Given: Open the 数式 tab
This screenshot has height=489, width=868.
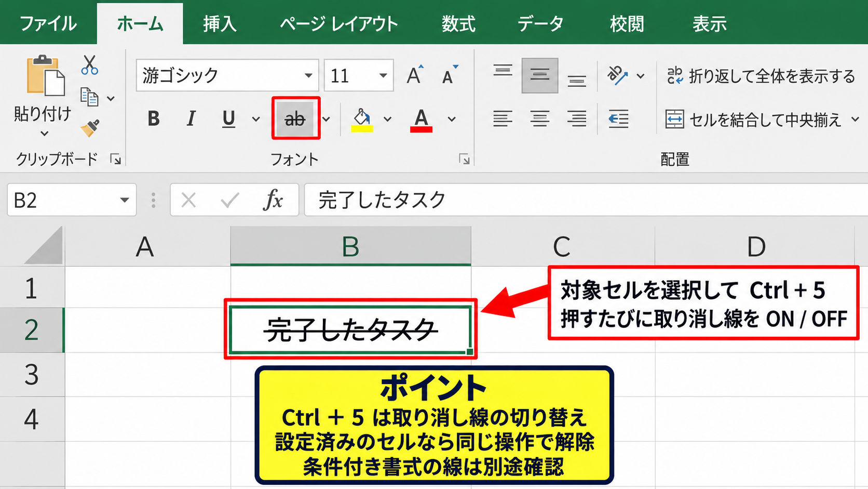Looking at the screenshot, I should point(458,24).
